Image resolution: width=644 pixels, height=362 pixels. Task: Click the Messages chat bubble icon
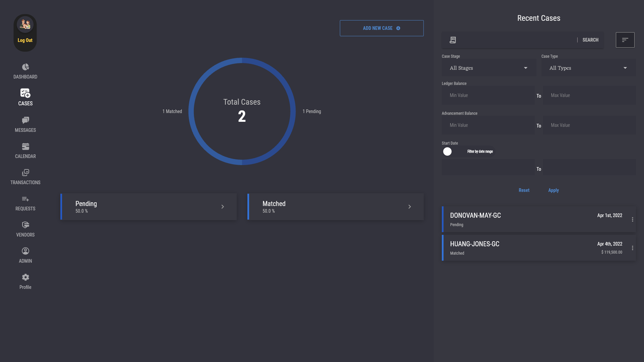pos(25,120)
